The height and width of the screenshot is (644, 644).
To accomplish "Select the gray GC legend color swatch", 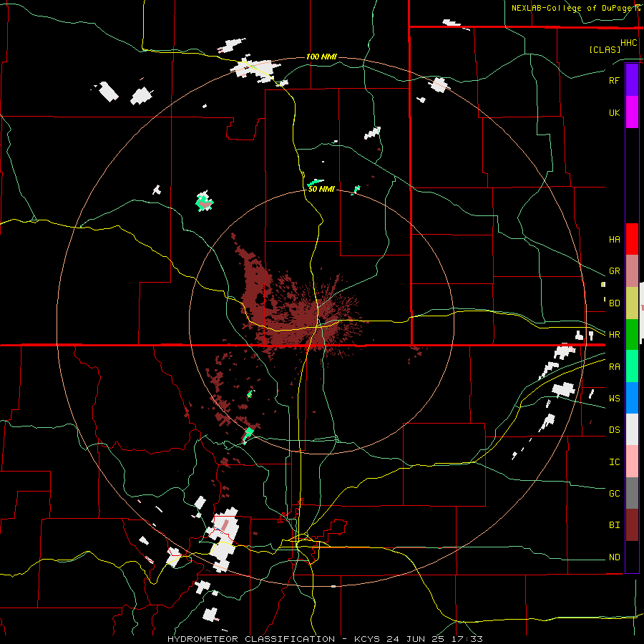I will point(632,493).
